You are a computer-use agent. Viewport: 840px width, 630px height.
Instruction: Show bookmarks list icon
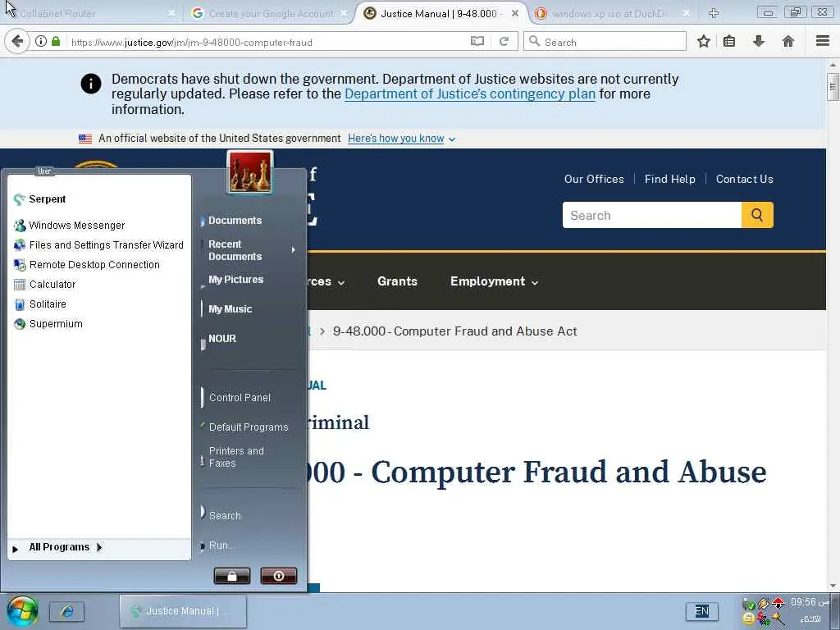tap(729, 41)
